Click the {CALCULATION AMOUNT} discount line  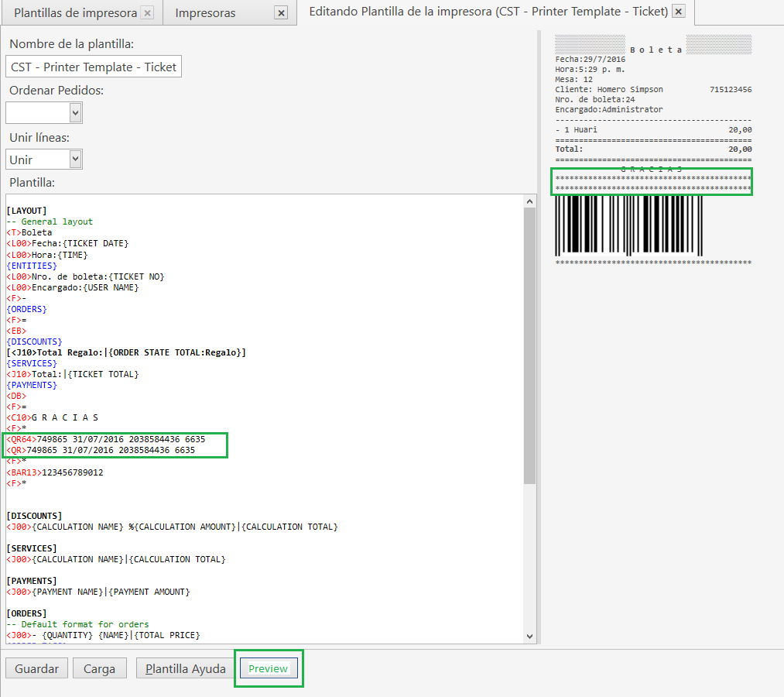tap(172, 527)
